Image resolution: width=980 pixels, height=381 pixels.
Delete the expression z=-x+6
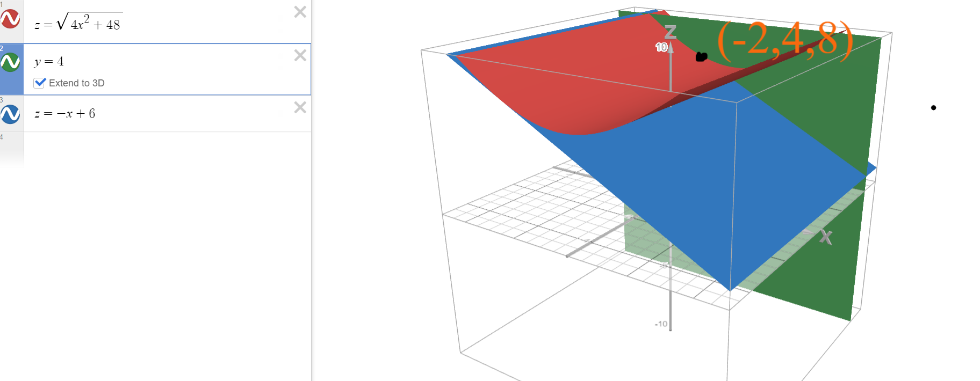coord(300,107)
